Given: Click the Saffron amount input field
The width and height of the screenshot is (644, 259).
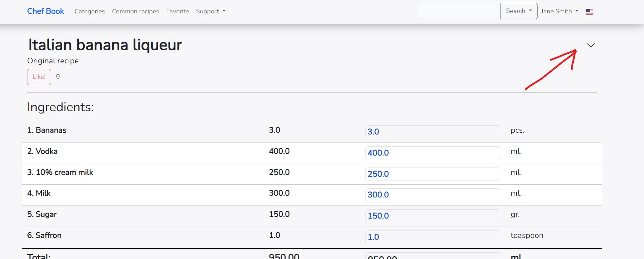Looking at the screenshot, I should pyautogui.click(x=432, y=237).
